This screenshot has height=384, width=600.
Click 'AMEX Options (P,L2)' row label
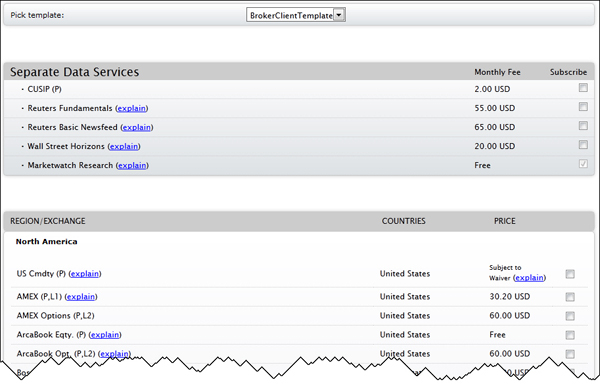[x=55, y=316]
